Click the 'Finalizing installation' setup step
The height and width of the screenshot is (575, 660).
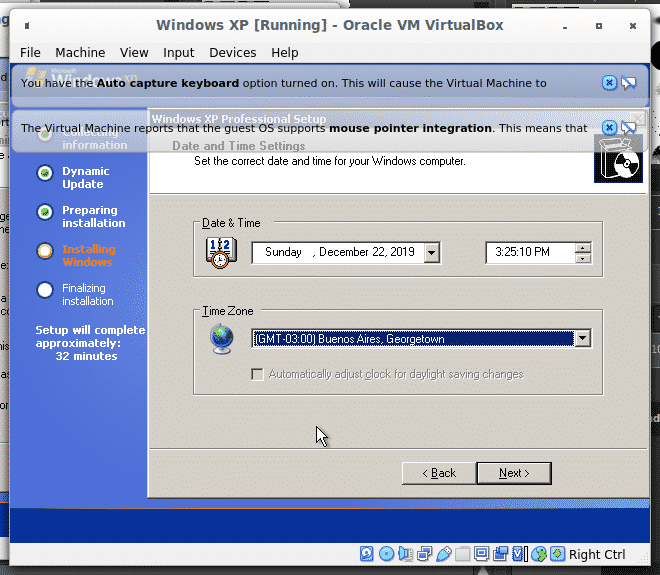point(88,294)
